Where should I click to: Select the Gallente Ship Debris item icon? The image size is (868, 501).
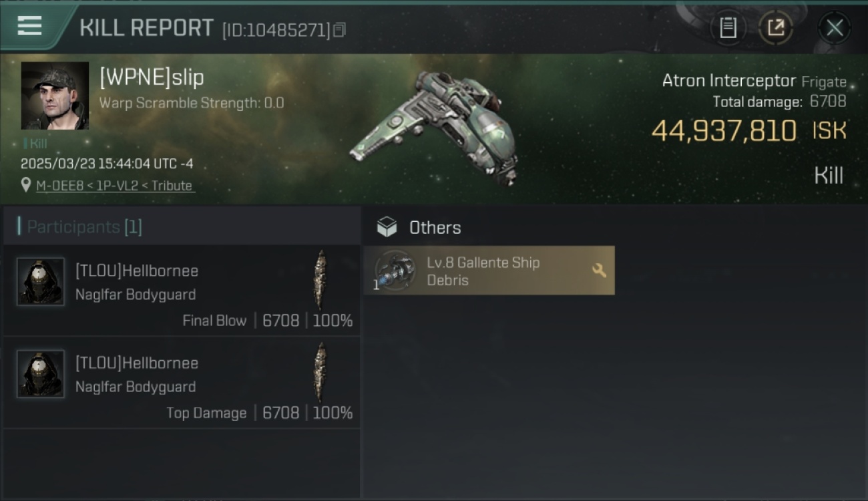pyautogui.click(x=395, y=271)
